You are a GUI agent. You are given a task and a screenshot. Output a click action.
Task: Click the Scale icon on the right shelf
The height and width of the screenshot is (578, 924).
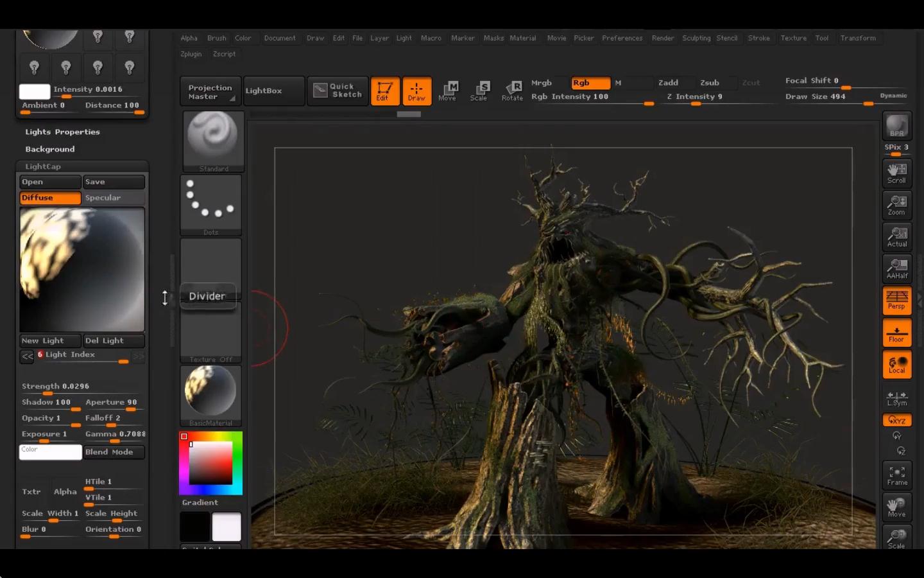pos(897,538)
